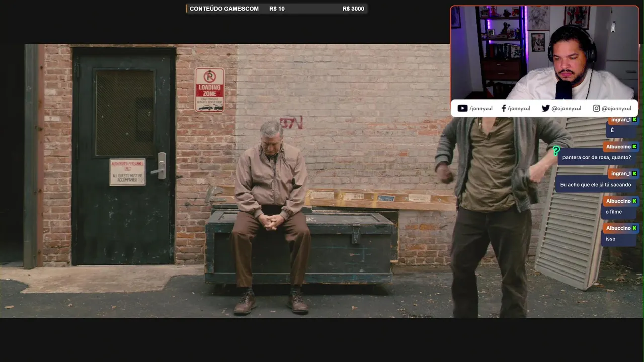Open ingran_1 username above the "É" message

tap(621, 120)
